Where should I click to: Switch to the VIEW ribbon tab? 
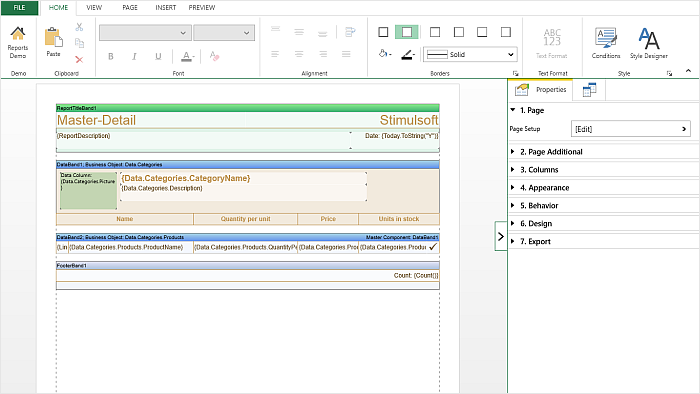(94, 8)
